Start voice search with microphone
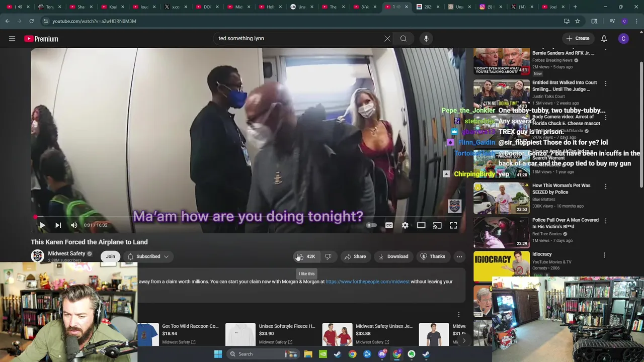 tap(426, 38)
